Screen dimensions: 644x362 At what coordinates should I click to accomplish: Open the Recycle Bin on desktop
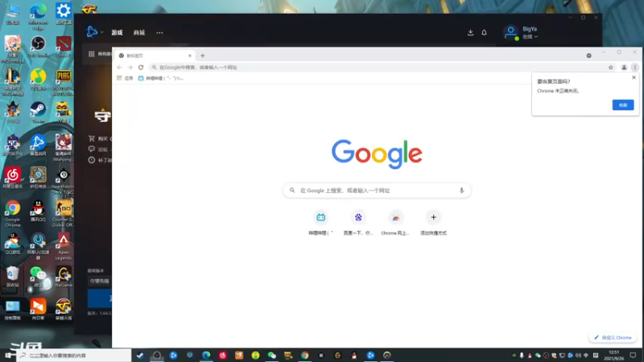click(x=13, y=276)
